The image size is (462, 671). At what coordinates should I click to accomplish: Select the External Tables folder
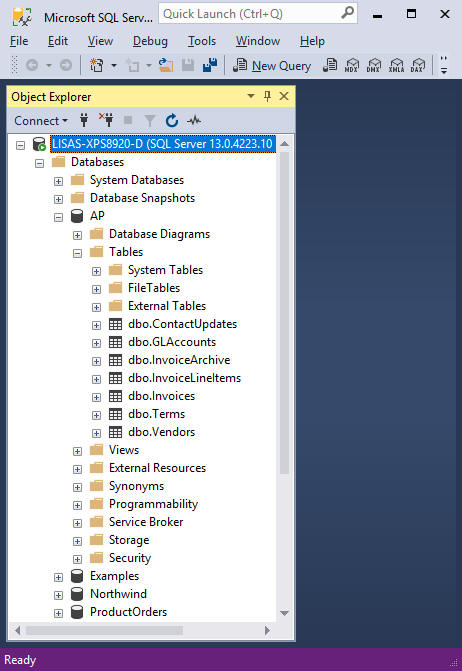point(167,306)
